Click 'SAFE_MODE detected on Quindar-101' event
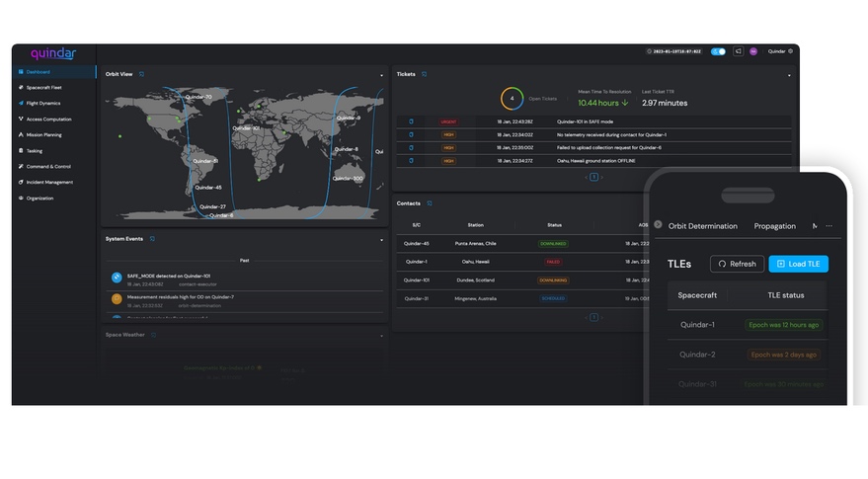The width and height of the screenshot is (868, 479). 168,276
